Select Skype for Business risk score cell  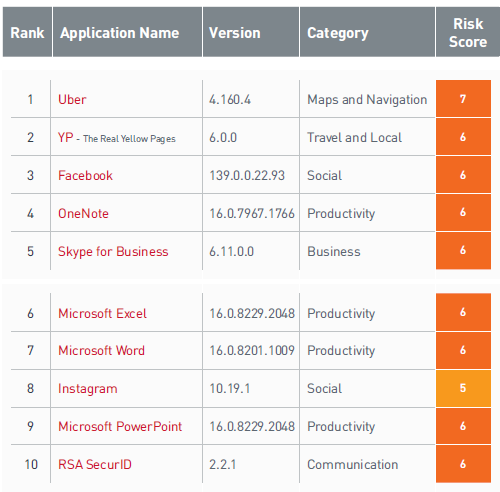click(463, 250)
